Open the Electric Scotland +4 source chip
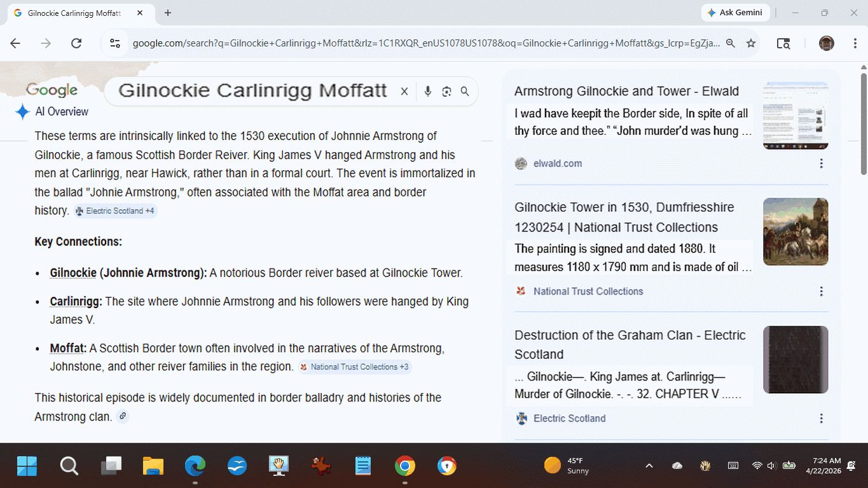The image size is (868, 488). click(x=115, y=211)
